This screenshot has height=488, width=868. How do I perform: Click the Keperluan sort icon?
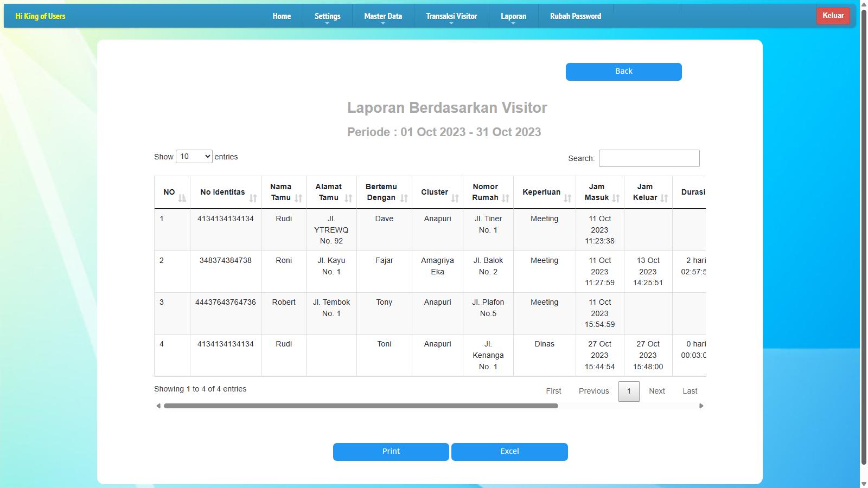click(567, 198)
